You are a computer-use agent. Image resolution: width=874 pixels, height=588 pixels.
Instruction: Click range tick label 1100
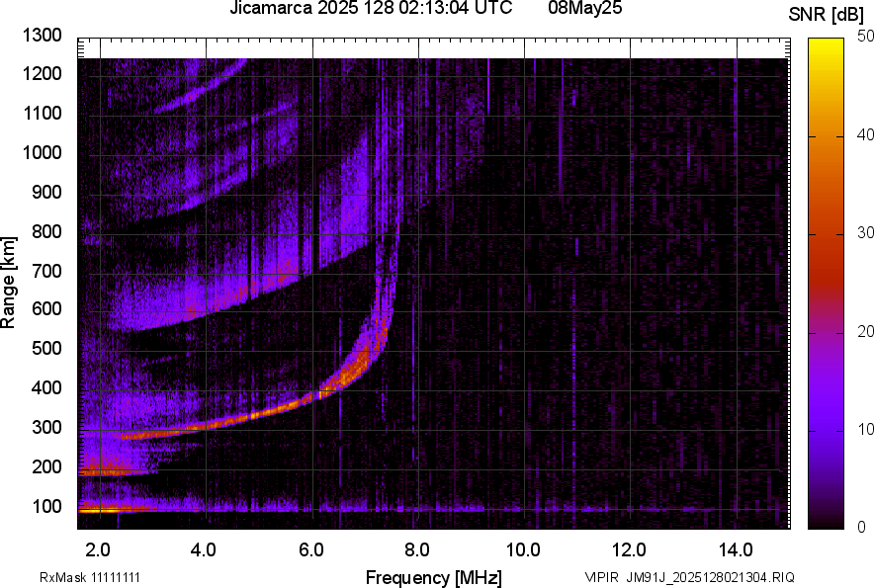pyautogui.click(x=42, y=113)
